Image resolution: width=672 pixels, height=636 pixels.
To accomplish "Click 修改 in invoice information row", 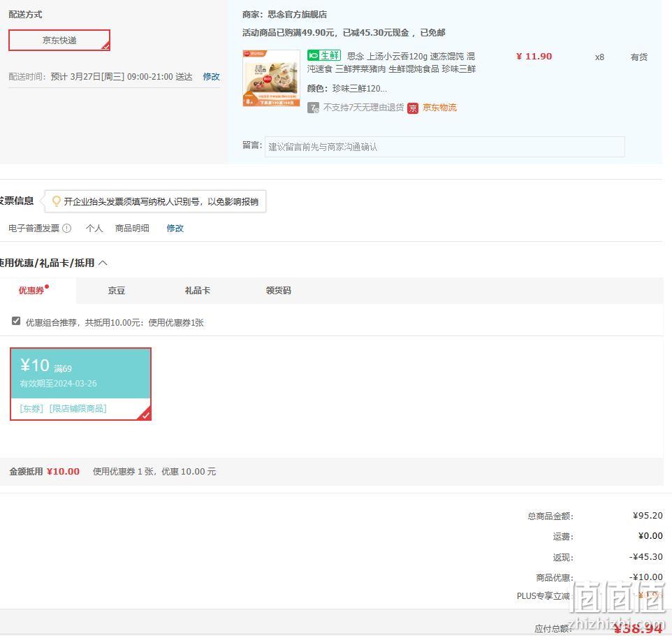I will pos(175,228).
